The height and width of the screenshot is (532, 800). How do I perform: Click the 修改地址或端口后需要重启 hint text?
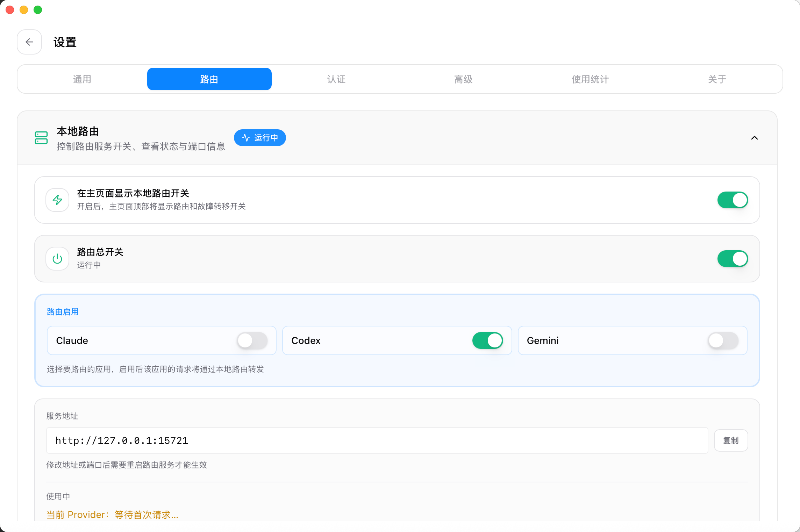tap(127, 465)
